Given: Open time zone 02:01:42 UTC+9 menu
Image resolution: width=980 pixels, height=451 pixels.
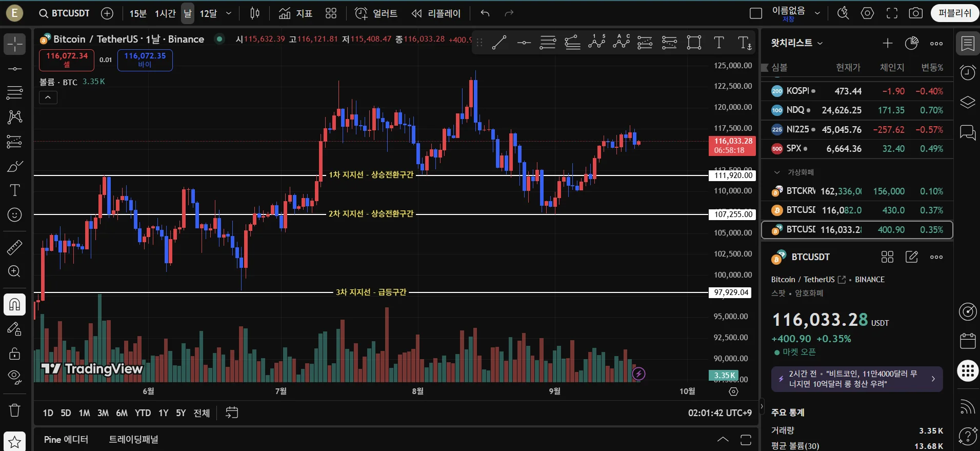Looking at the screenshot, I should (x=720, y=413).
